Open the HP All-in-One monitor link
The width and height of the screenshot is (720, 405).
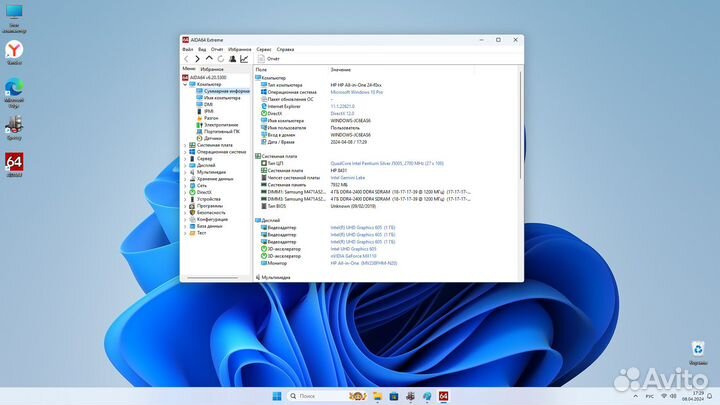(364, 263)
